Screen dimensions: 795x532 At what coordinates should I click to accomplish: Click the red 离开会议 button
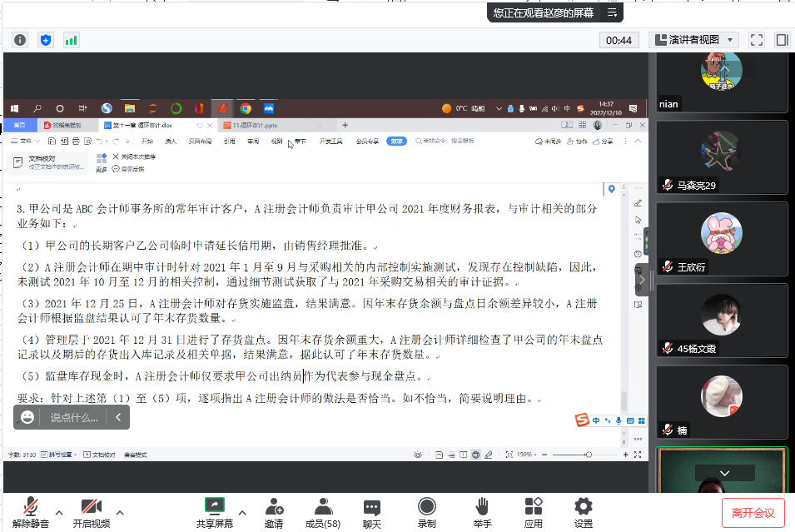753,513
